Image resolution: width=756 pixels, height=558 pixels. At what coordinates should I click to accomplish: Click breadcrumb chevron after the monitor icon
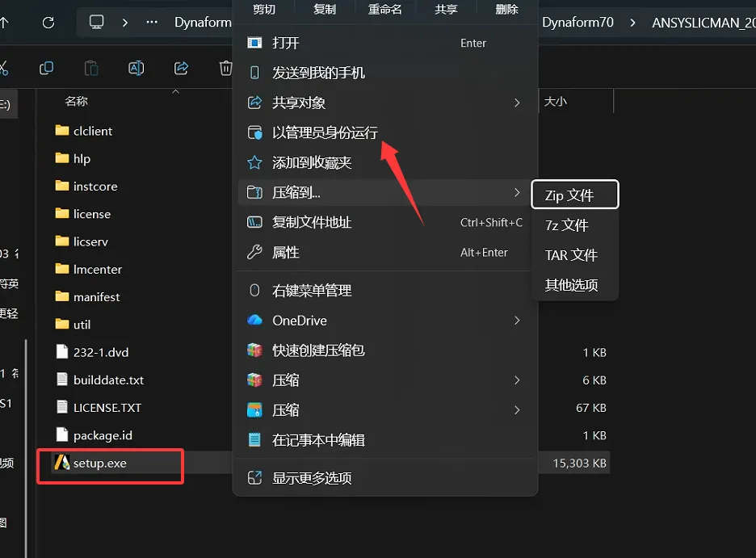125,23
